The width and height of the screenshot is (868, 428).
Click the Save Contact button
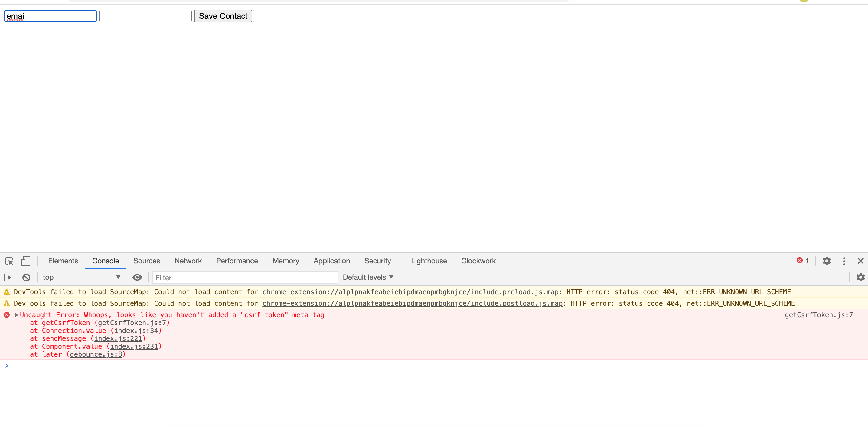(223, 16)
